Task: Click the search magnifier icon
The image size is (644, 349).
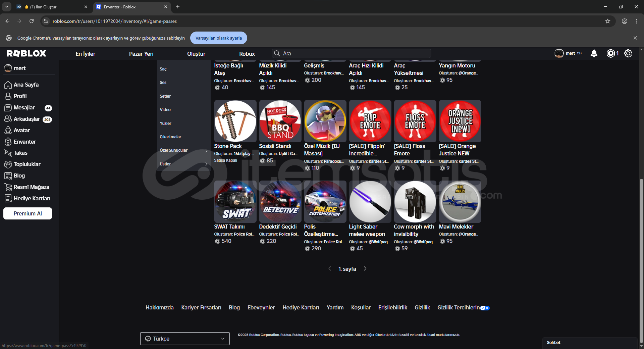Action: point(277,53)
